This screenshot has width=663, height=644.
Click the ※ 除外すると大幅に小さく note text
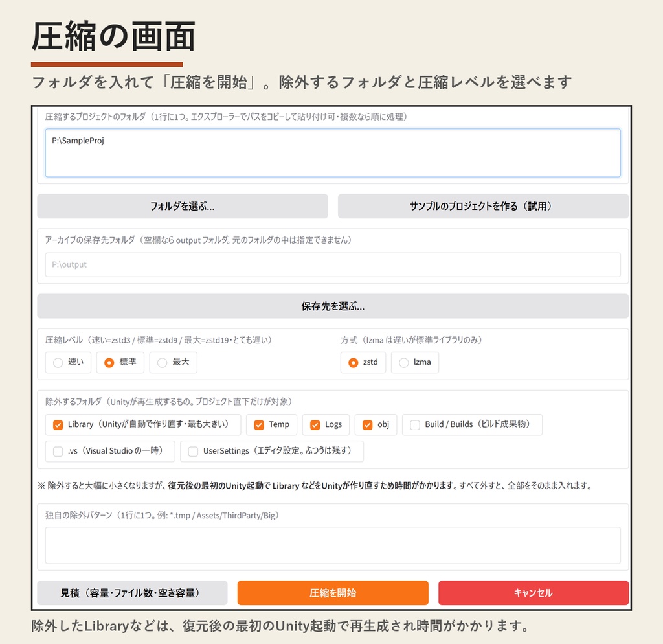(x=315, y=485)
